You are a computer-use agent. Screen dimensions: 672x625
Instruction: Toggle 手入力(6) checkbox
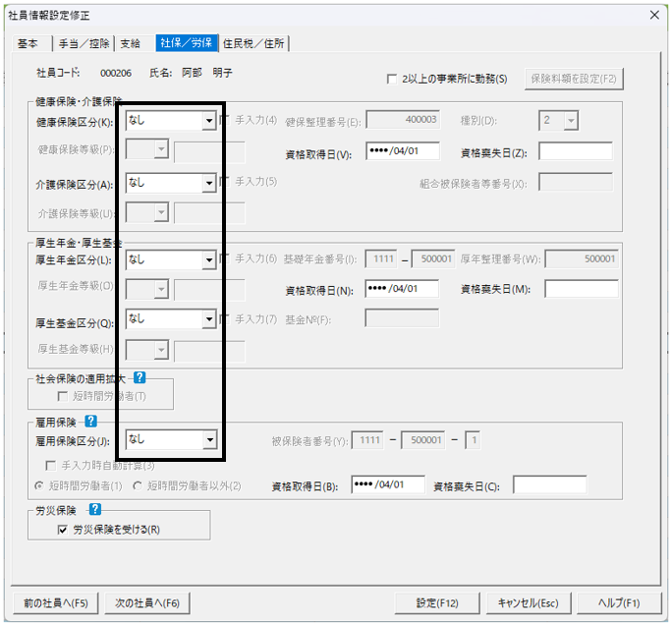(223, 258)
